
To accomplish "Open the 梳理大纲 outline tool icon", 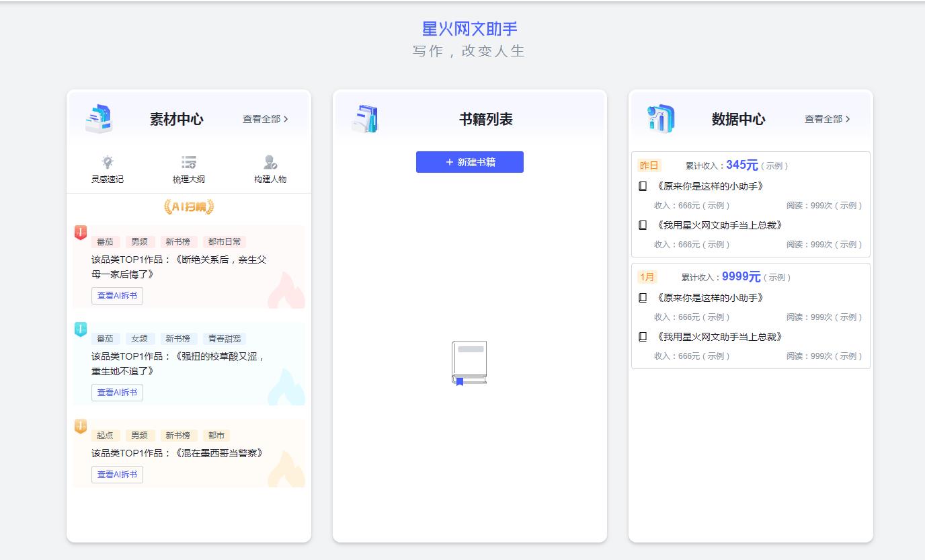I will [x=188, y=161].
